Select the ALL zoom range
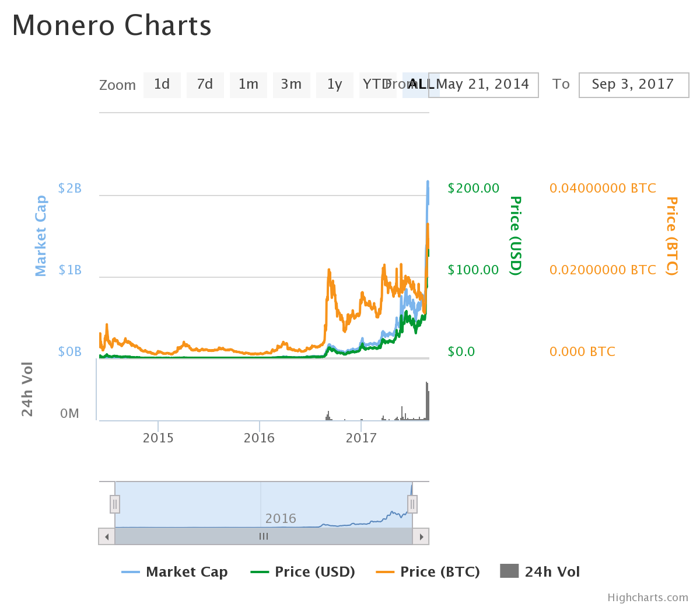Viewport: 700px width, 607px height. click(421, 85)
